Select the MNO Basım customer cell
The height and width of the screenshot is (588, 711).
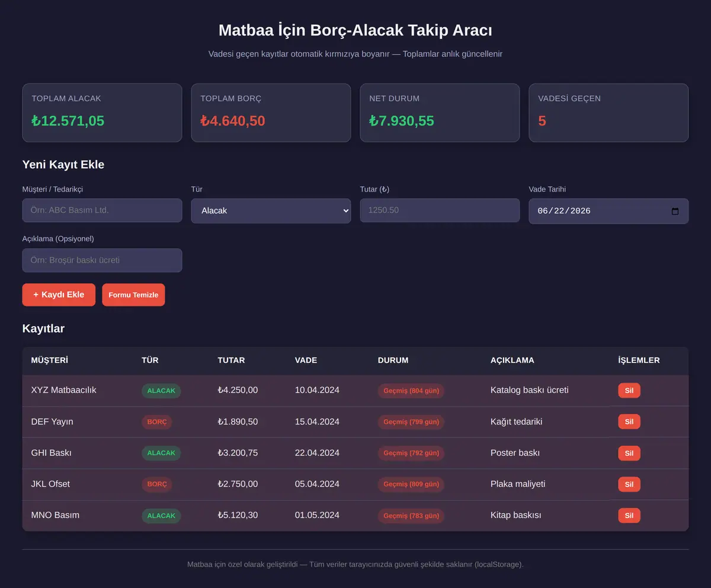(x=55, y=515)
